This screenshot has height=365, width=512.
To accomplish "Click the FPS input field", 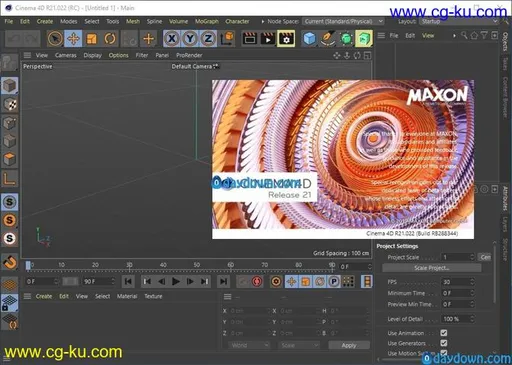I will click(458, 282).
